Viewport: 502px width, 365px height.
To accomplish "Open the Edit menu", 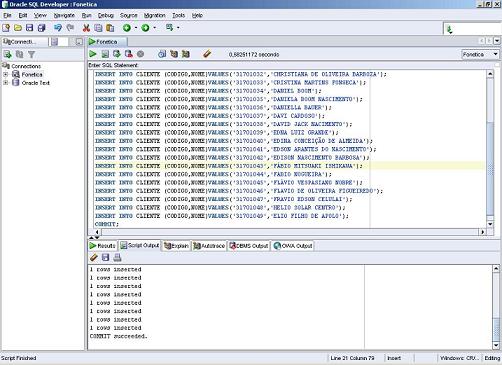I will [23, 15].
